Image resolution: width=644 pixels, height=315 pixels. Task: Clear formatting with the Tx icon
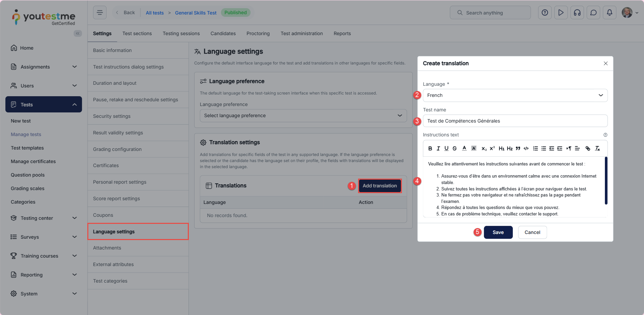click(x=597, y=149)
